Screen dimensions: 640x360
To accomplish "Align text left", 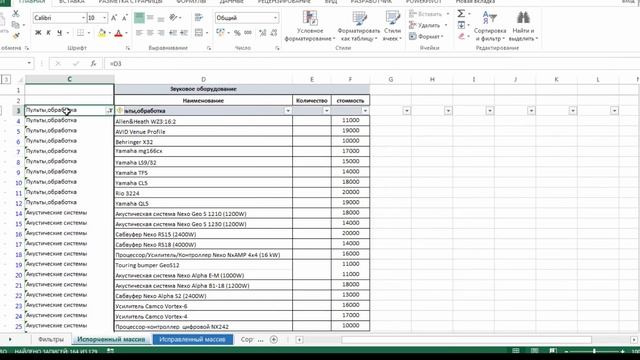I will (139, 33).
